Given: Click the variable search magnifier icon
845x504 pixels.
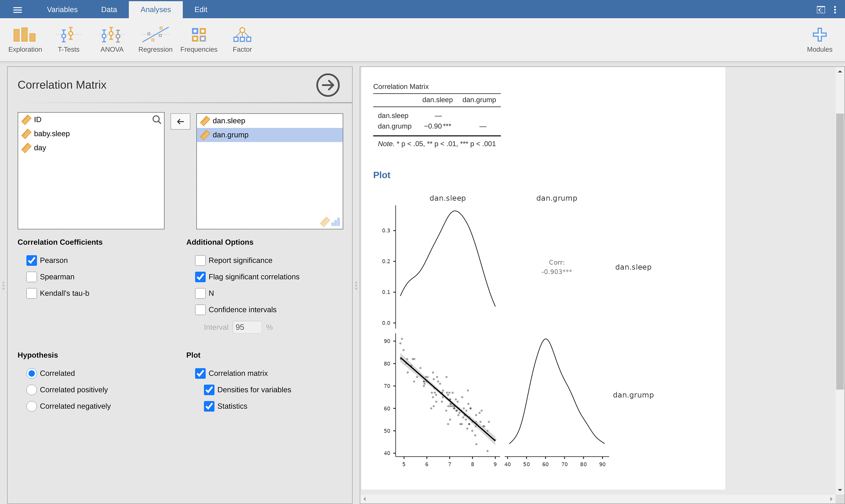Looking at the screenshot, I should click(157, 120).
